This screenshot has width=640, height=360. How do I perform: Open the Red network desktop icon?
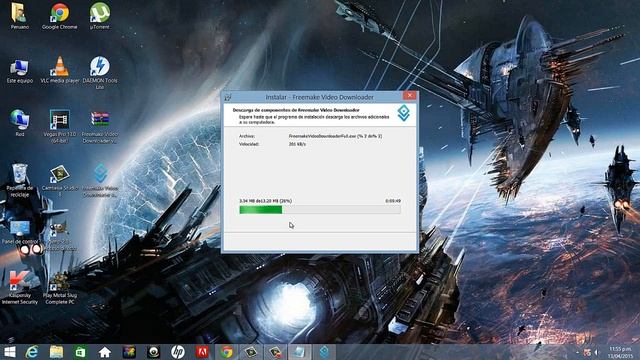20,123
